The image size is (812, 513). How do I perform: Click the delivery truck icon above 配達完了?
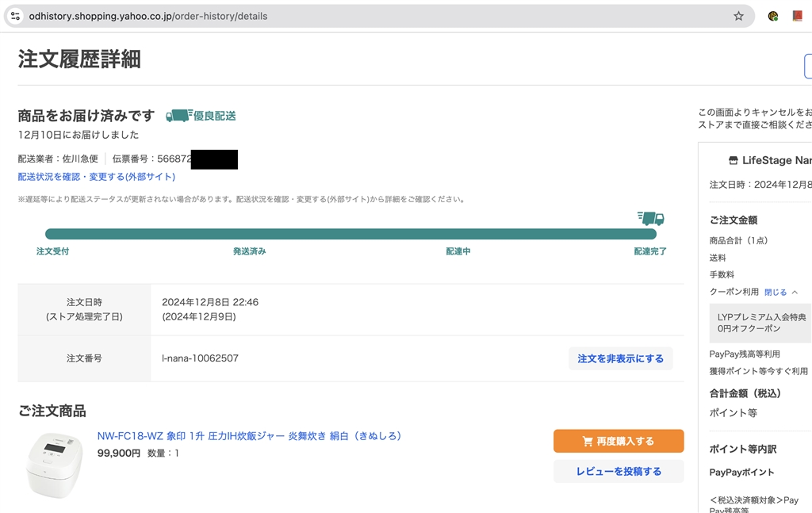click(x=649, y=220)
